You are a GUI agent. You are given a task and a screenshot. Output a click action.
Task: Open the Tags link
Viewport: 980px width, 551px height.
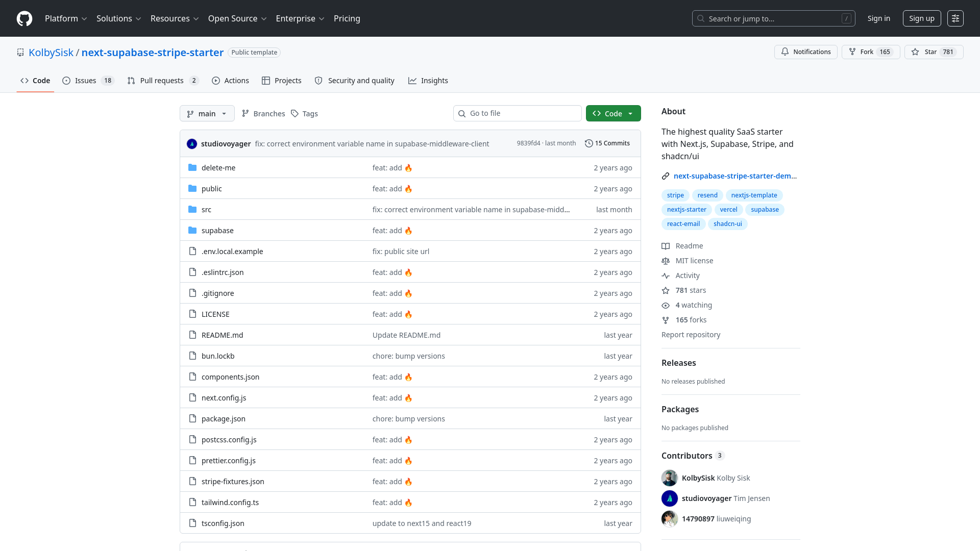pyautogui.click(x=305, y=114)
